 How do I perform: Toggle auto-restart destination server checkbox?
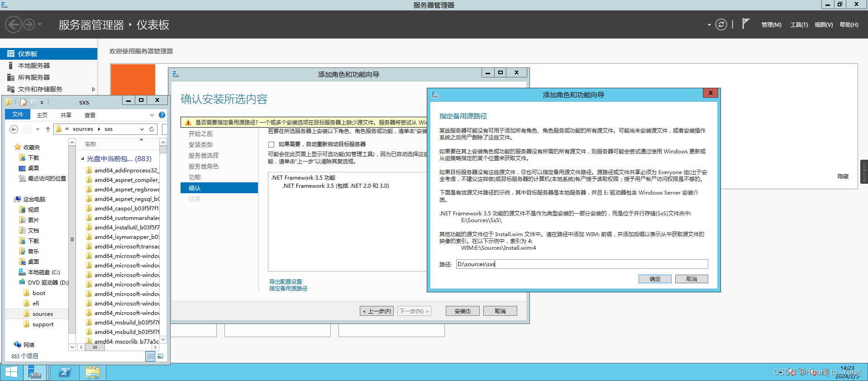coord(272,144)
